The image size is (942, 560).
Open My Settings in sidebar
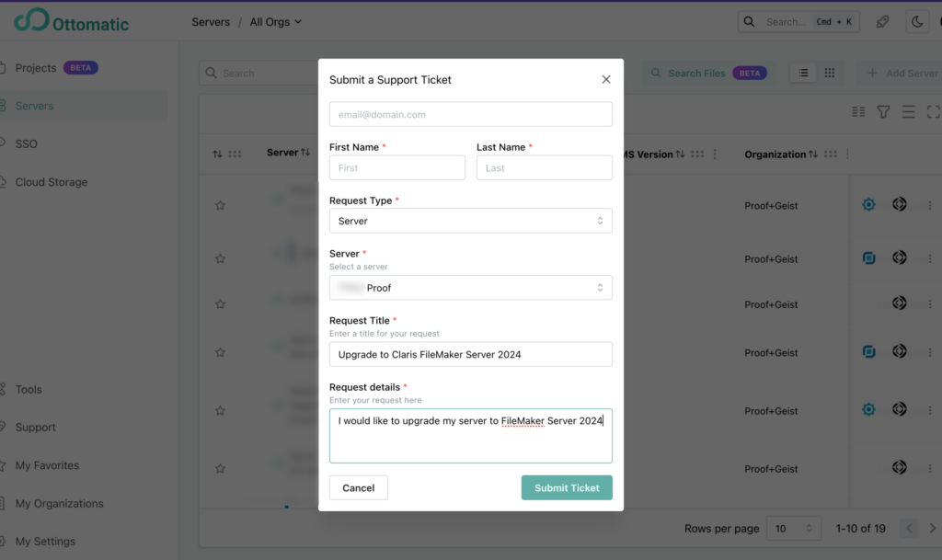(x=45, y=542)
